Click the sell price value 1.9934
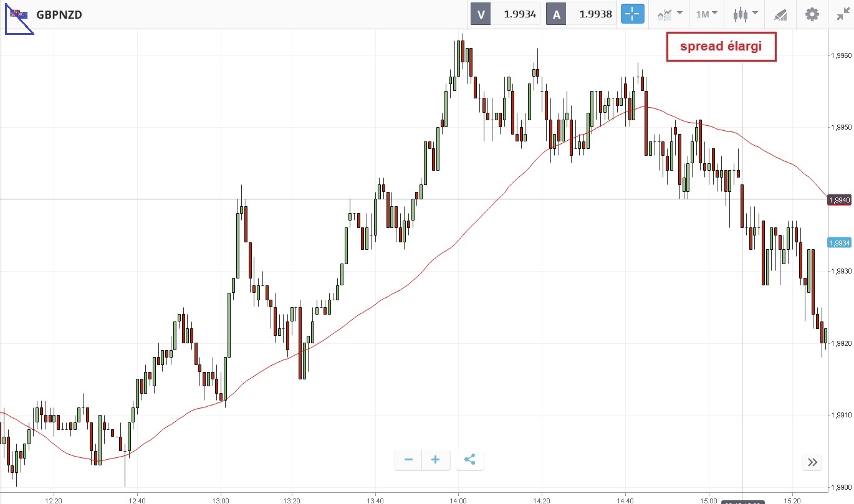 coord(519,14)
